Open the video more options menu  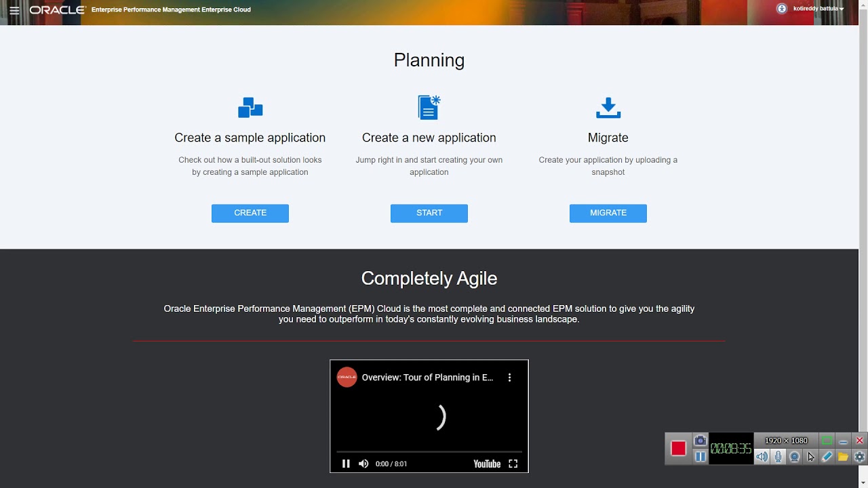510,378
